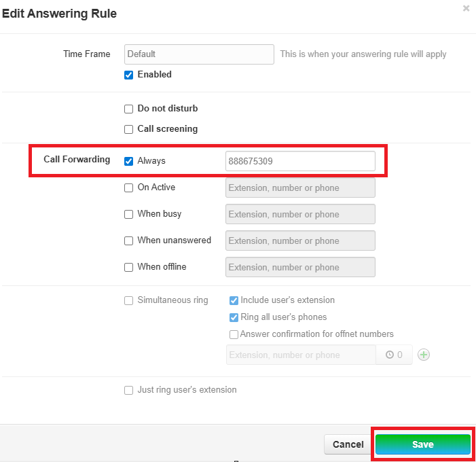The image size is (476, 462).
Task: Toggle Ring all user's phones checkbox
Action: pyautogui.click(x=234, y=317)
